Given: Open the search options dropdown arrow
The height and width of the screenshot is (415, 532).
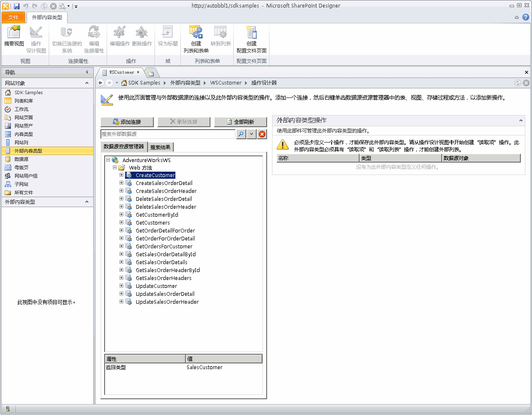Looking at the screenshot, I should (251, 134).
